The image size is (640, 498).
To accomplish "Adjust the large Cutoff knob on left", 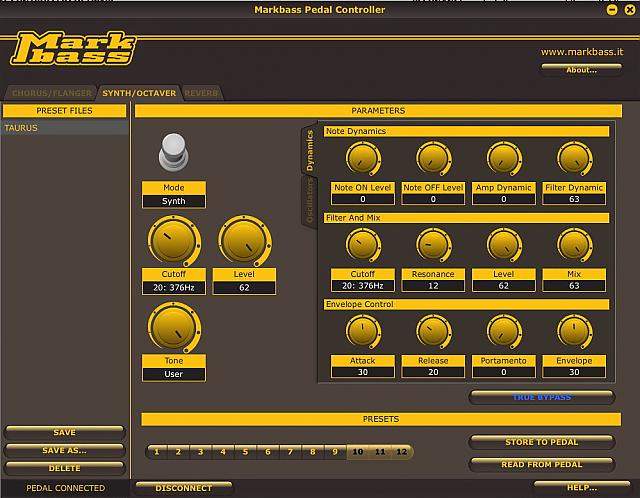I will tap(174, 241).
